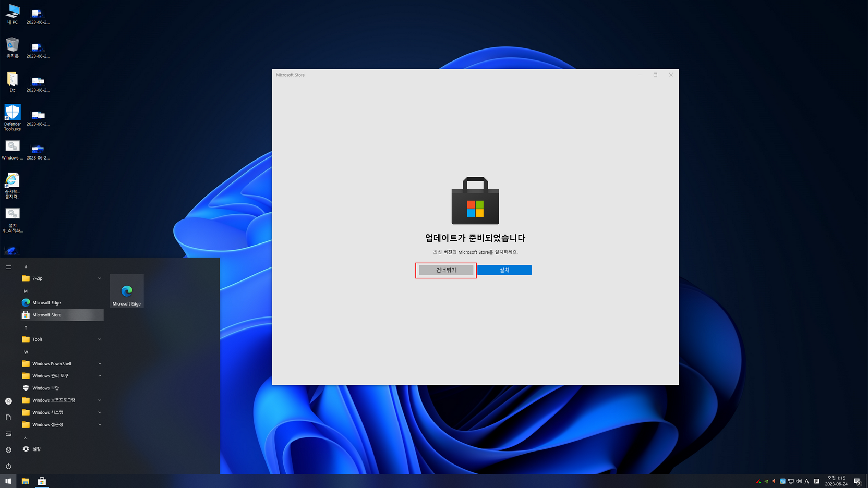Expand the Windows 보조프로그램 folder chevron
868x488 pixels.
click(x=100, y=400)
